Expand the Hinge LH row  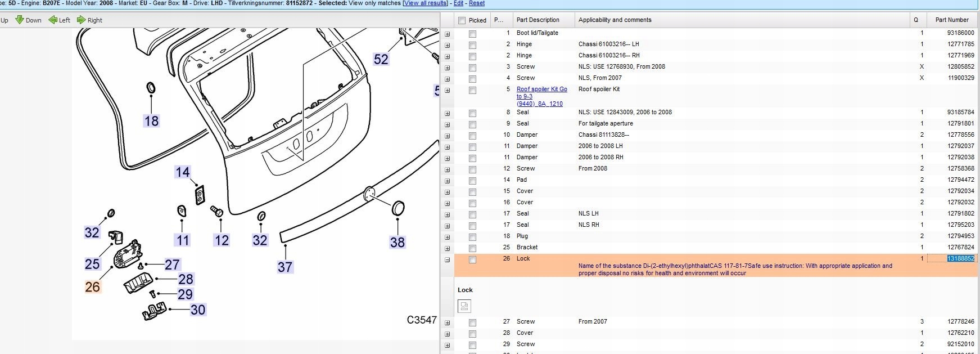pos(448,45)
